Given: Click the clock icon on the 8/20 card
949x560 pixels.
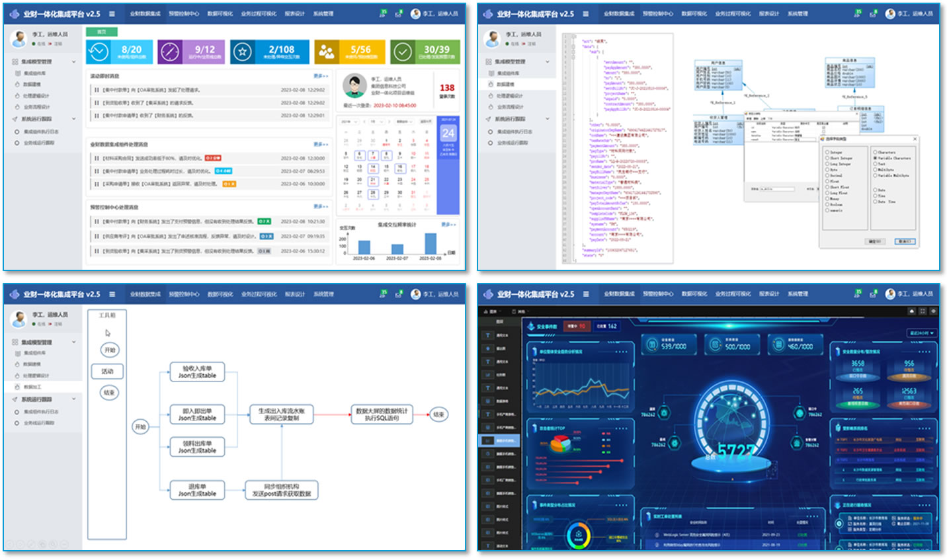Looking at the screenshot, I should coord(99,52).
